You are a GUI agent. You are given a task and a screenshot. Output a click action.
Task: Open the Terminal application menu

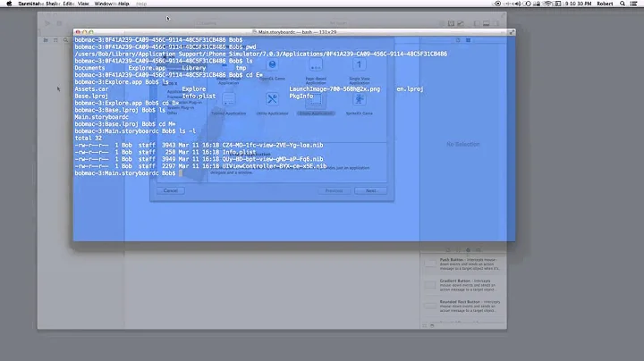30,4
